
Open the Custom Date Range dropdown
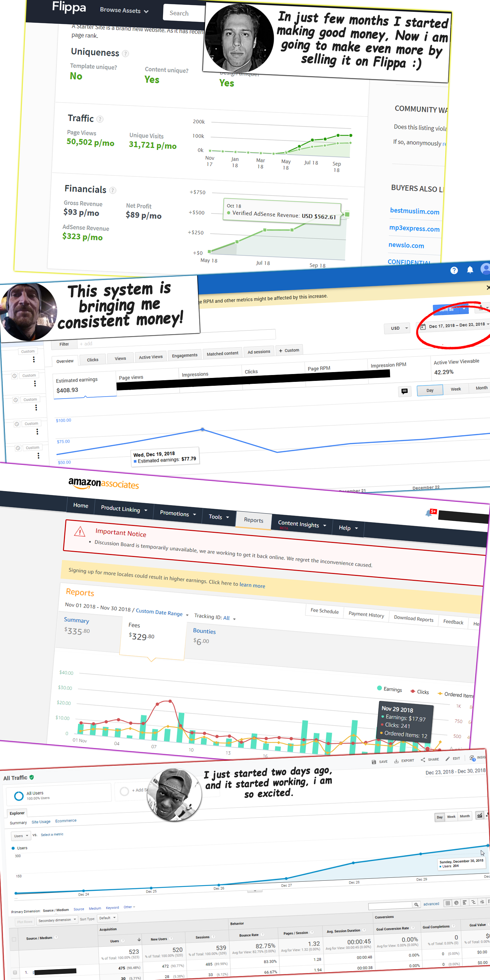point(162,612)
